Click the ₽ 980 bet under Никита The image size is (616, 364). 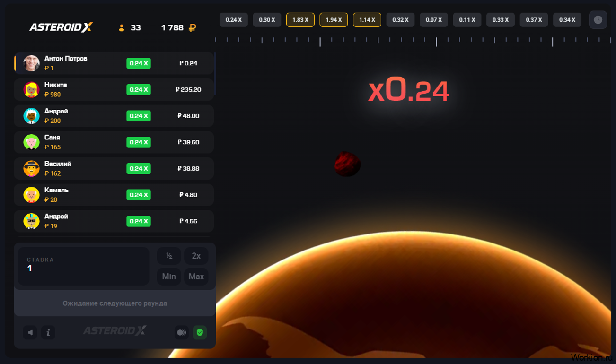click(53, 95)
